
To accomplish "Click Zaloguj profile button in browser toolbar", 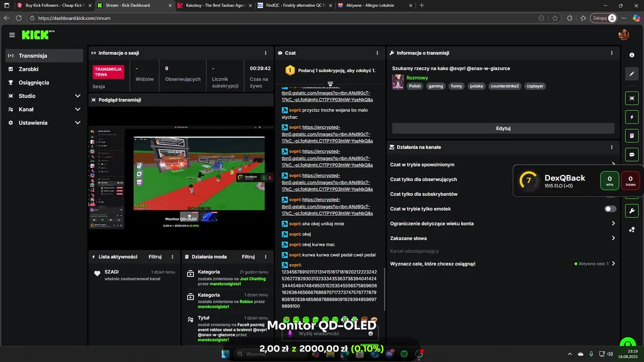I will coord(604,18).
